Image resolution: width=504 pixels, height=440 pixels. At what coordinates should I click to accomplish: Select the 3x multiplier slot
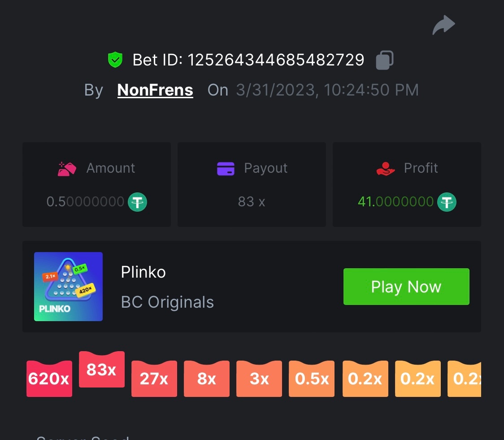259,379
